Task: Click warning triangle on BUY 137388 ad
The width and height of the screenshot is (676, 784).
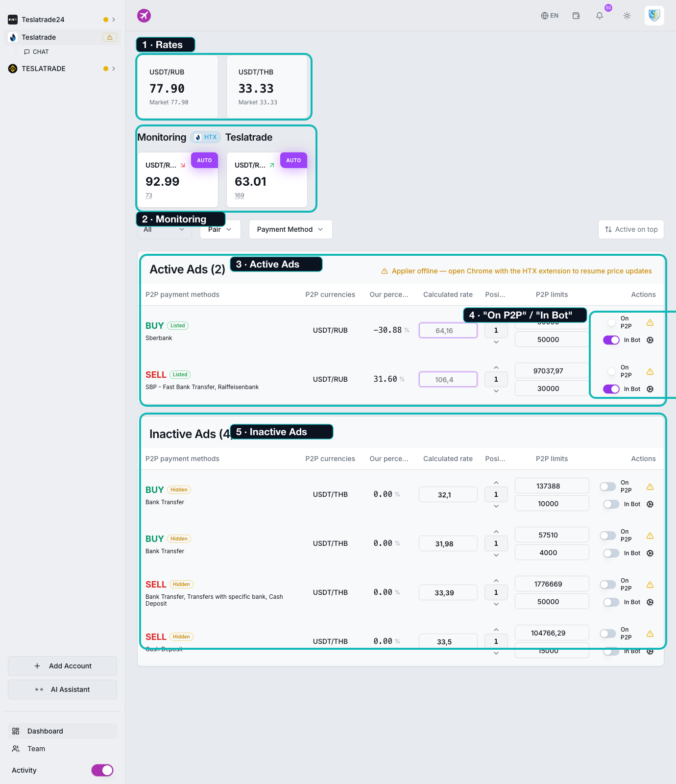Action: point(650,487)
